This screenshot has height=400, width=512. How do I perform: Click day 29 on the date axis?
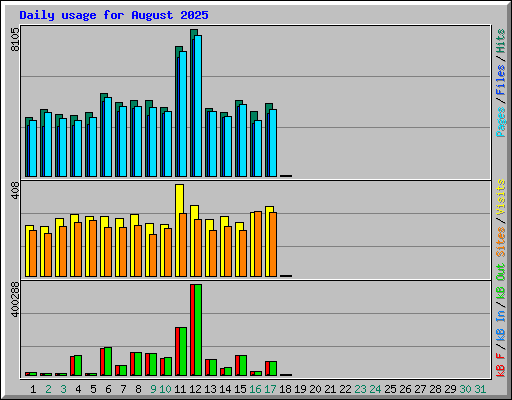click(450, 389)
